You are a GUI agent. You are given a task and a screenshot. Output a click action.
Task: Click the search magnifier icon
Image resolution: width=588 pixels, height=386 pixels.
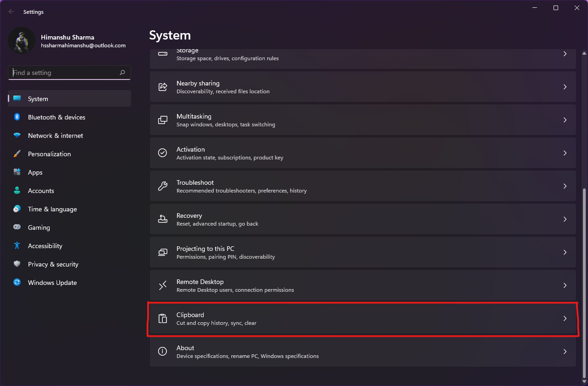point(122,73)
